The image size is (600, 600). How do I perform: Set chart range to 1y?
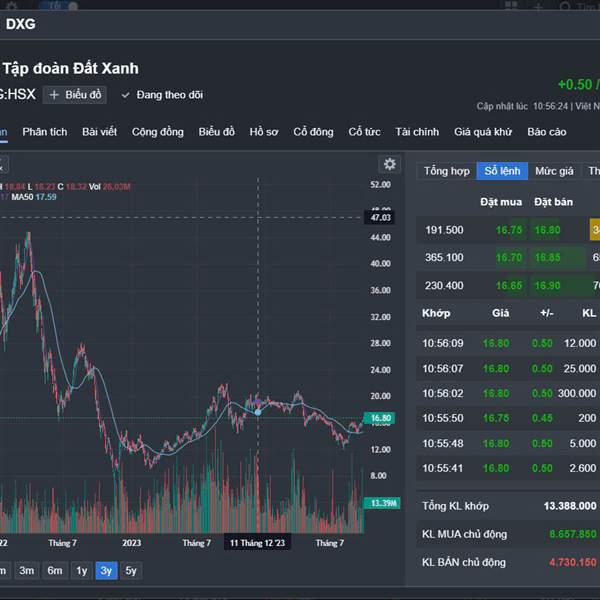coord(82,571)
